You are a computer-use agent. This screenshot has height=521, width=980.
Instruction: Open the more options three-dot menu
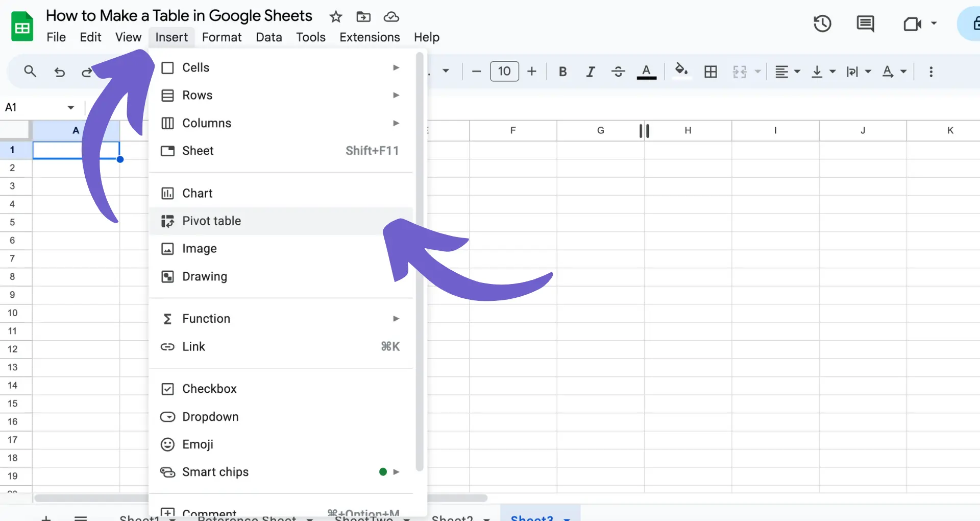tap(931, 72)
